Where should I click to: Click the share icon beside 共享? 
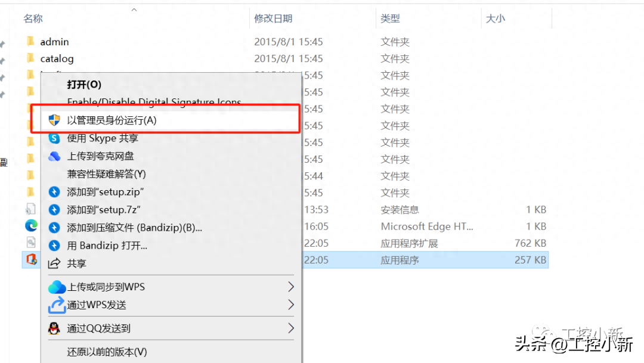(x=54, y=263)
